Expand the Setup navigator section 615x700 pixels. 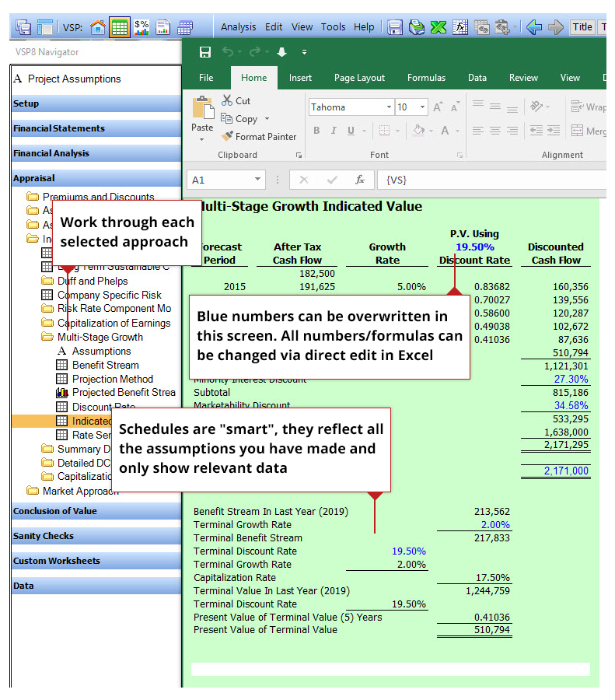tap(96, 103)
